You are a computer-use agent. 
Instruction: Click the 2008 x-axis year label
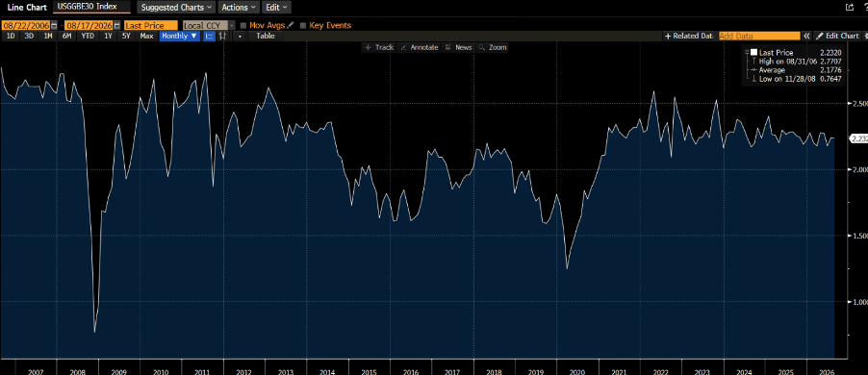78,372
